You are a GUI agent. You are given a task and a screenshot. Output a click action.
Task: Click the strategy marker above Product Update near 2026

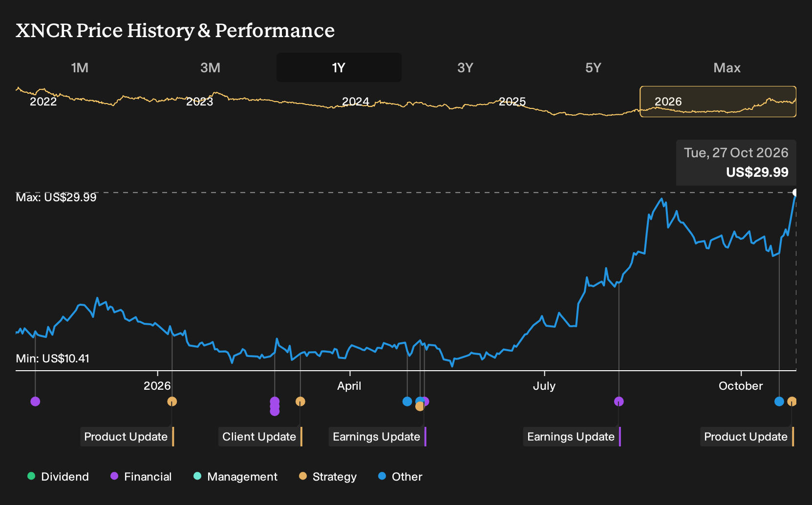172,401
